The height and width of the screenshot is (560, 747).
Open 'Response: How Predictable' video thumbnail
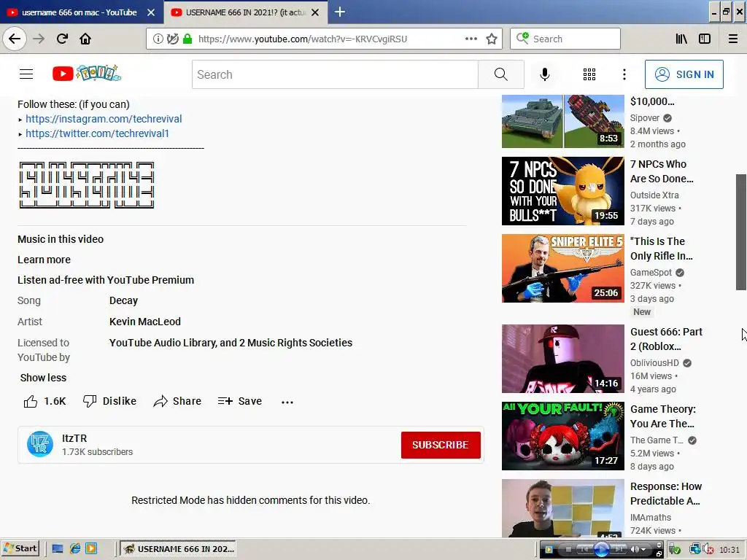(562, 508)
